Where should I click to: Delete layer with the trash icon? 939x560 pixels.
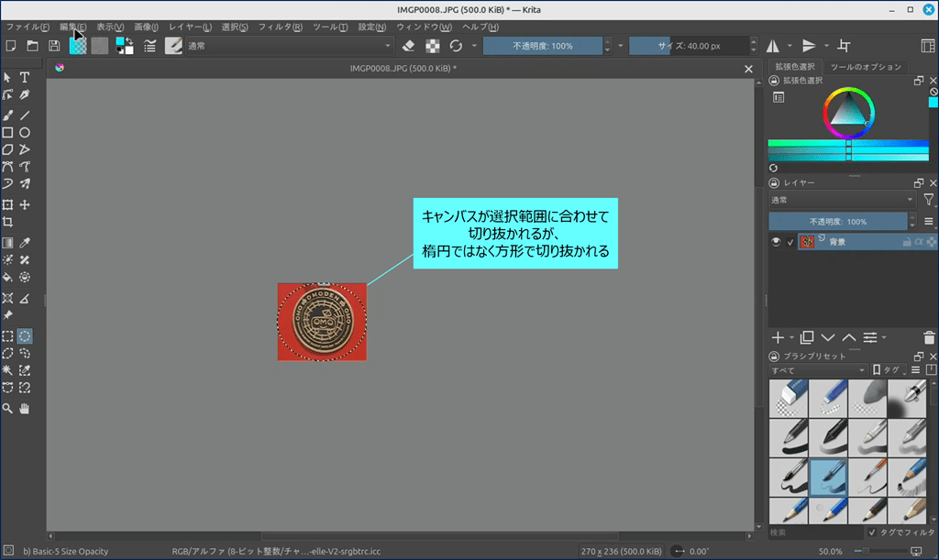click(x=930, y=337)
